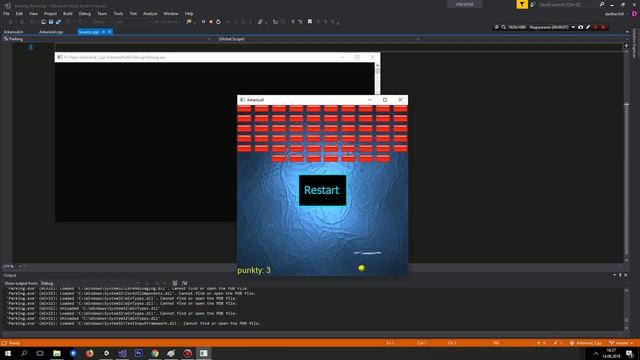Click the Quick Launch search box
The height and width of the screenshot is (360, 640).
pos(567,4)
